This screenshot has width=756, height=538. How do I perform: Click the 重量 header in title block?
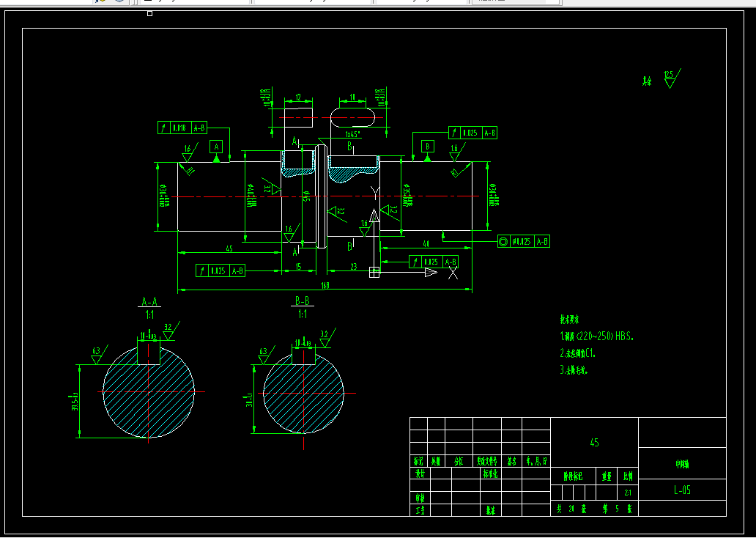coord(607,476)
